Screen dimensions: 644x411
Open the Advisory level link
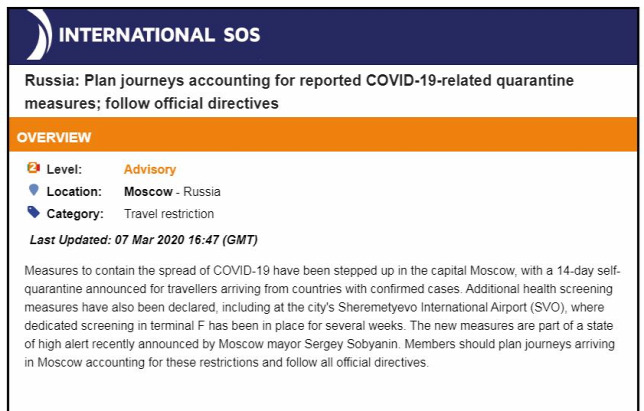coord(150,169)
